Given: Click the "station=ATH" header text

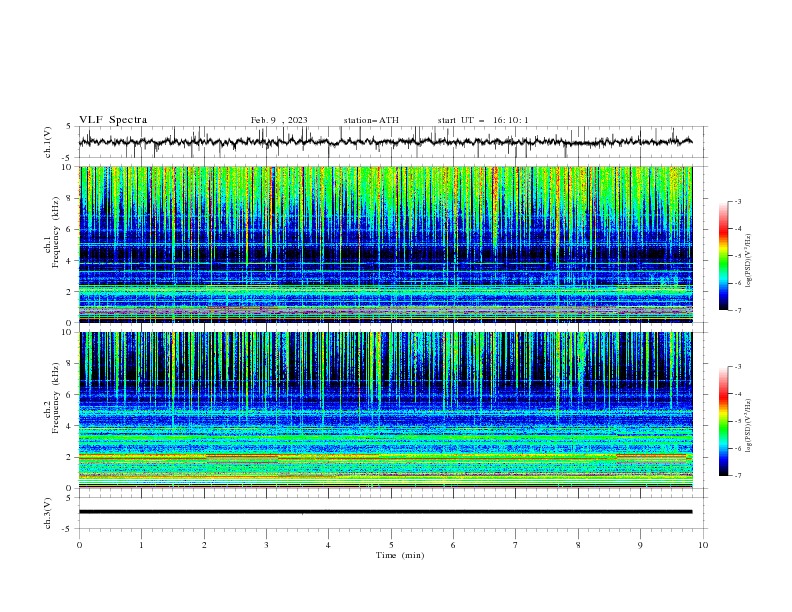Looking at the screenshot, I should coord(371,120).
